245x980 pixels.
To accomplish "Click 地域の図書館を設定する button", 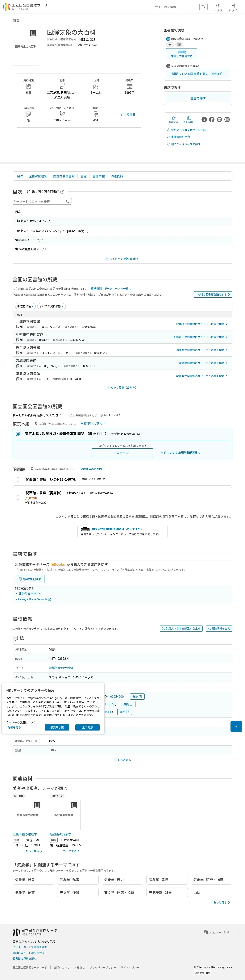I will (x=213, y=295).
